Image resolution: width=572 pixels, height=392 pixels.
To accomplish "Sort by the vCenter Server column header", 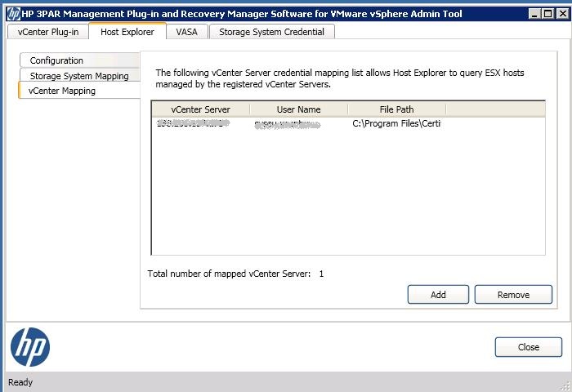I will click(201, 109).
